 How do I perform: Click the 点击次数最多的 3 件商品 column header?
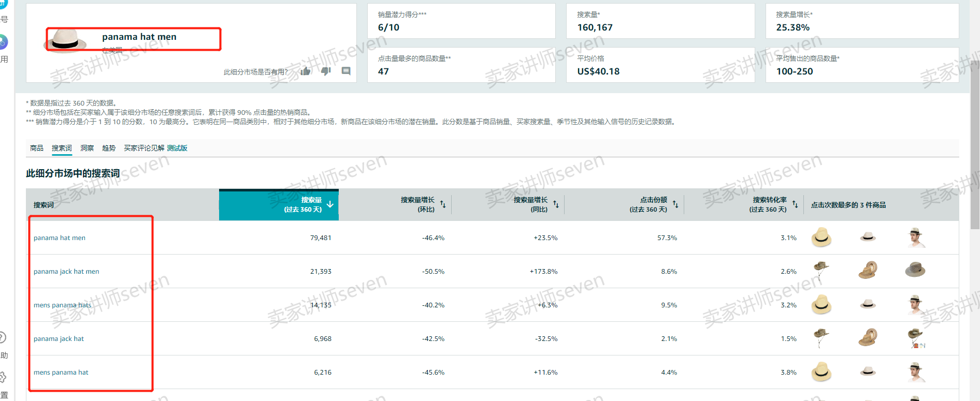click(x=848, y=205)
